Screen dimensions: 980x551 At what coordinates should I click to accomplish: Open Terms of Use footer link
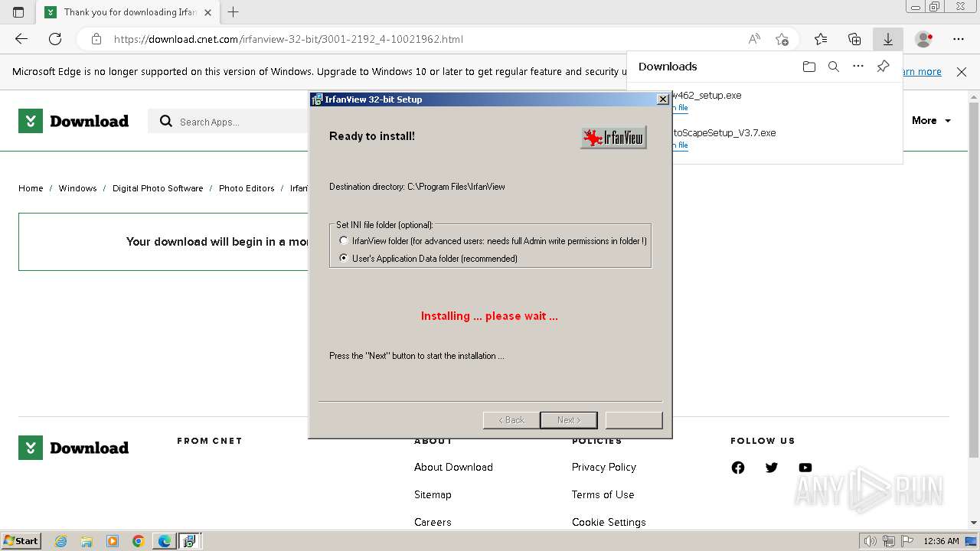pos(603,494)
